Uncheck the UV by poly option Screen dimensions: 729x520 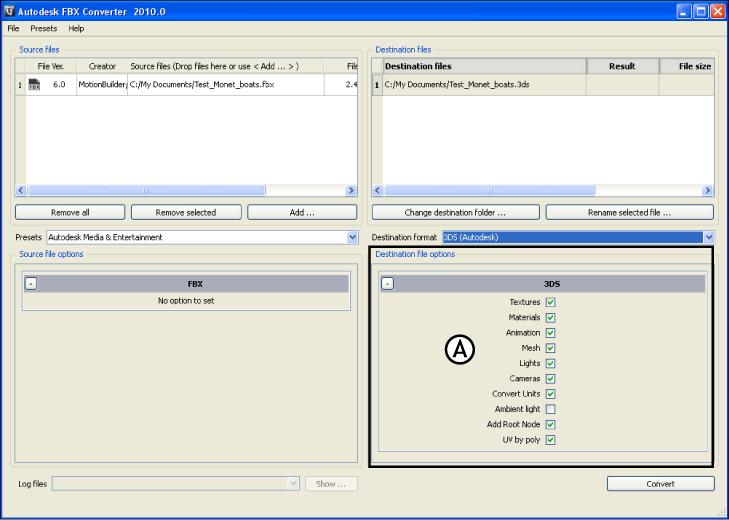pos(550,440)
